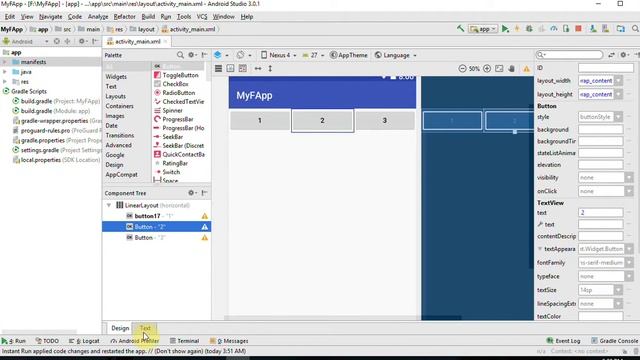
Task: Click the vertical expand arrows icon
Action: coord(270,69)
